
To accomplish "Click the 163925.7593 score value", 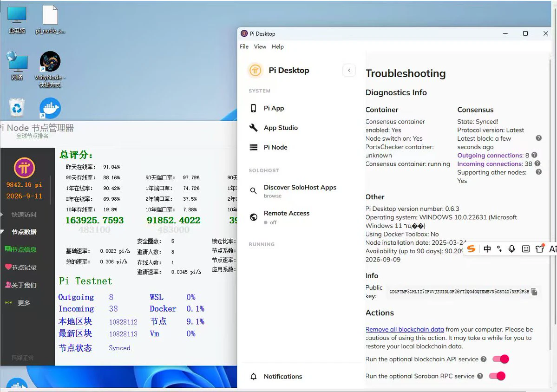I will (x=94, y=220).
